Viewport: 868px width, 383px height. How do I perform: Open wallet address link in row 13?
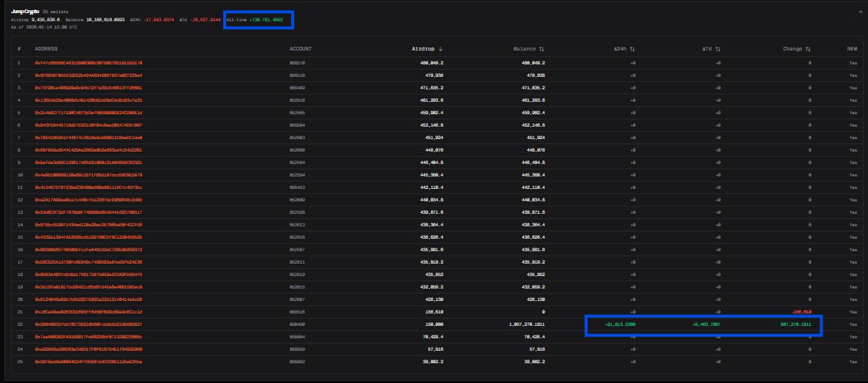click(x=89, y=212)
